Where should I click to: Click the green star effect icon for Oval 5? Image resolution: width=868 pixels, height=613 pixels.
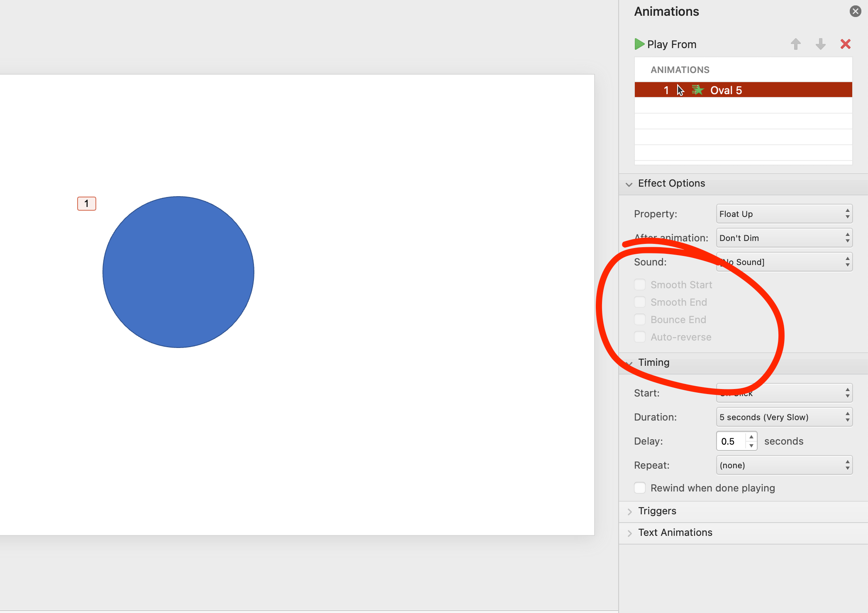[x=698, y=90]
